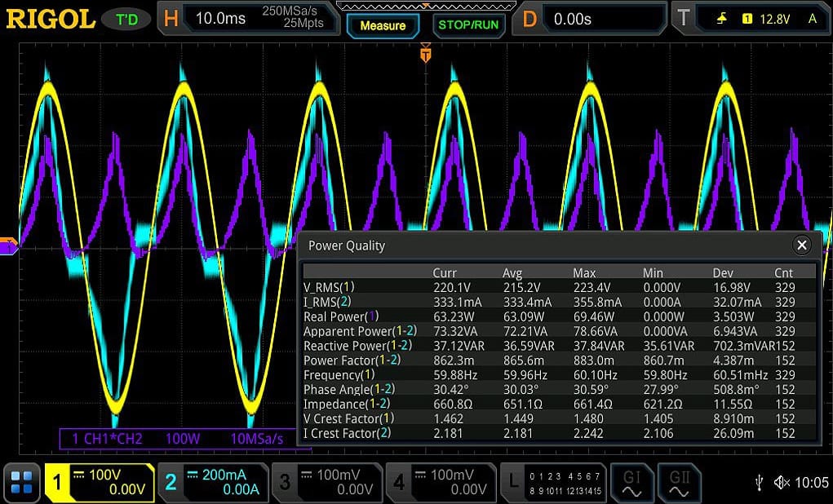Select the 220.1V current V_RMS value
Screen dimensions: 833x504
pos(451,287)
